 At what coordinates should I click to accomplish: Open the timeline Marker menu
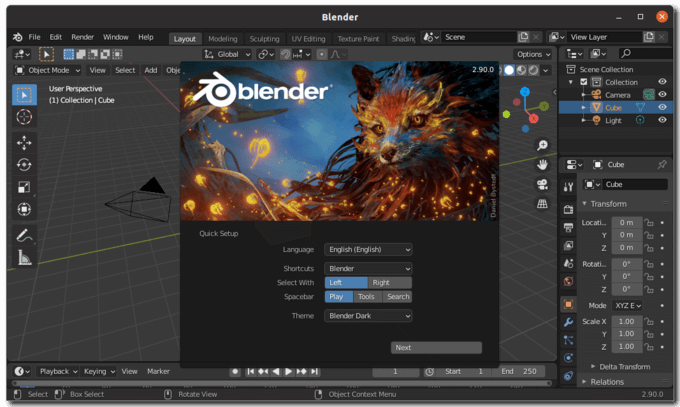(x=158, y=371)
